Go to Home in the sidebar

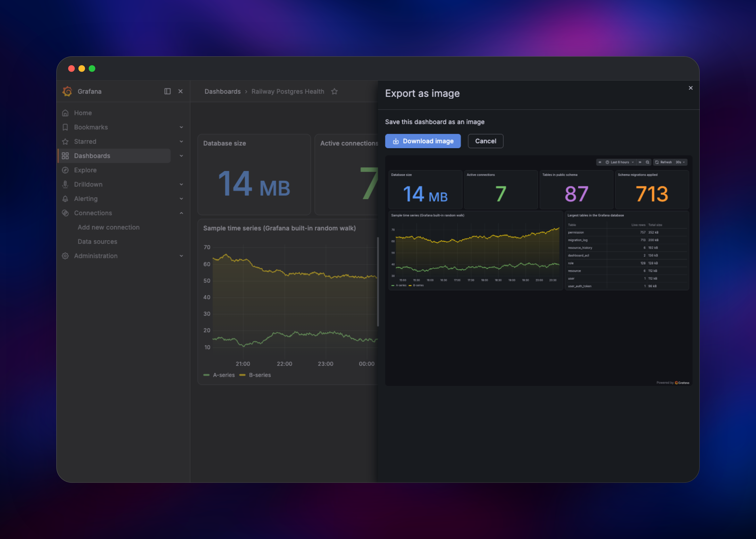click(83, 113)
